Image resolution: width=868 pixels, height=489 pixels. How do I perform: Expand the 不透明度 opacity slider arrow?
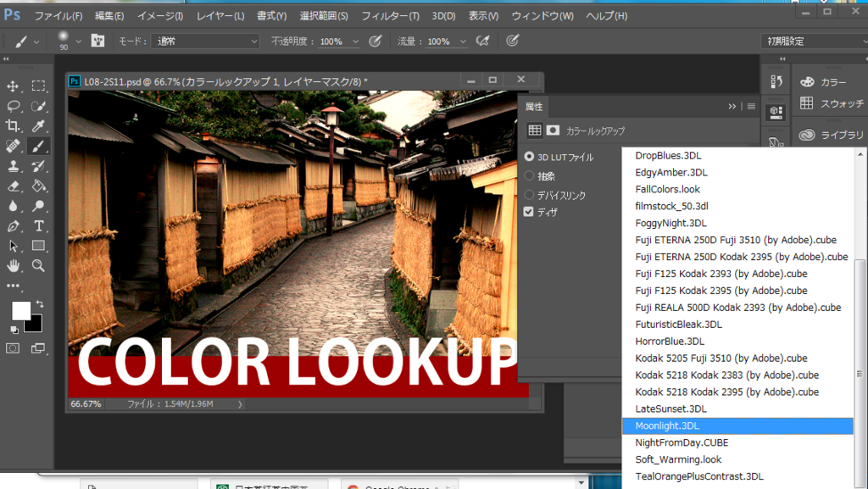tap(355, 42)
